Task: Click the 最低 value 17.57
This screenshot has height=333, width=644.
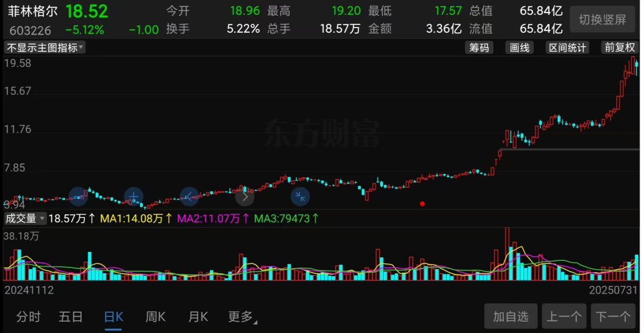Action: (x=448, y=11)
